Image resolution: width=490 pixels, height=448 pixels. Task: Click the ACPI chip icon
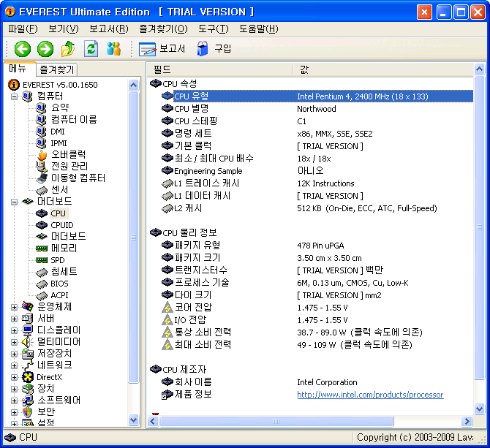point(42,295)
